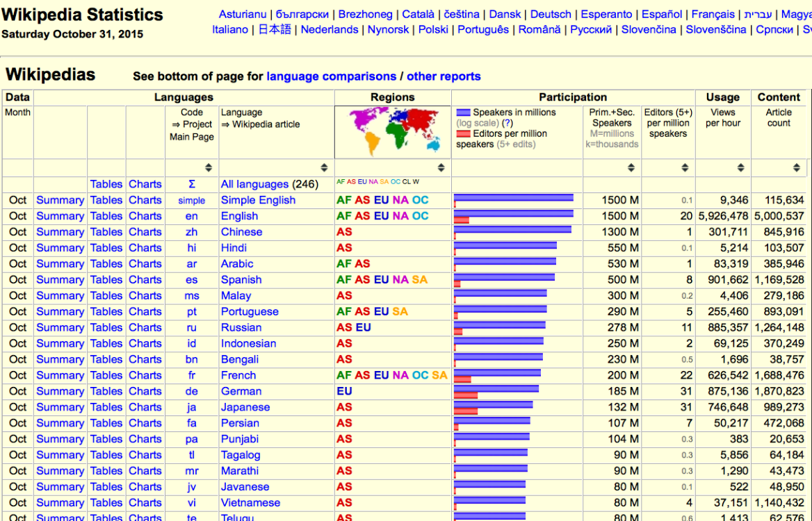Click the Participation column header
The height and width of the screenshot is (521, 812).
pos(573,97)
